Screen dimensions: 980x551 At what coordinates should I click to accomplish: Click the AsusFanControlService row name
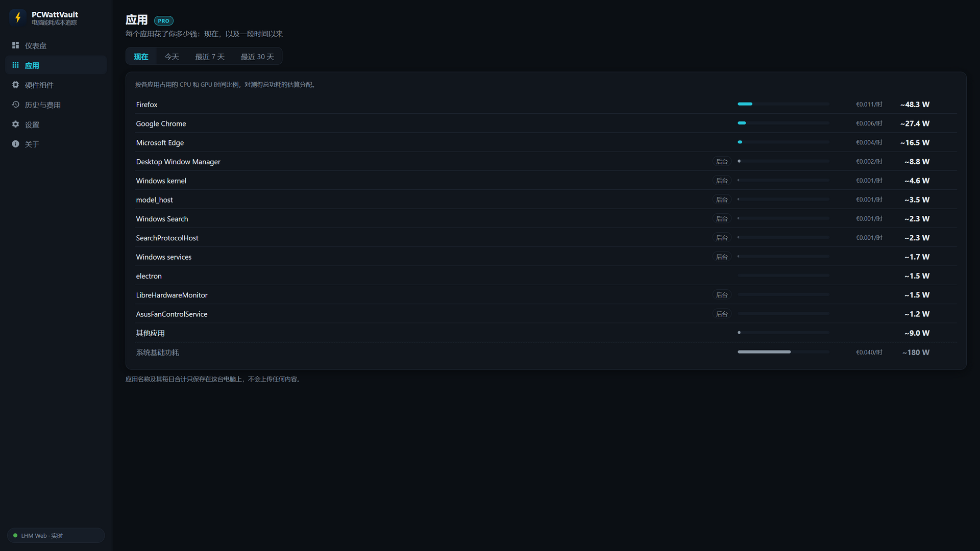coord(171,314)
